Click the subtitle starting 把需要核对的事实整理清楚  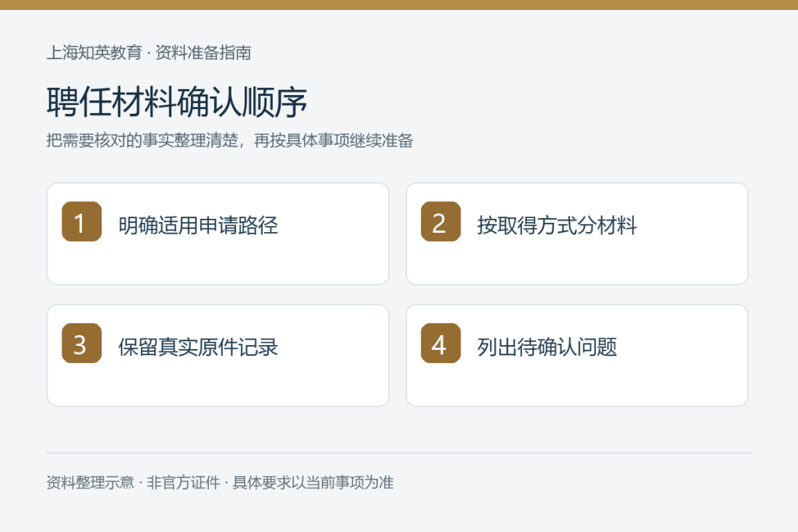tap(230, 140)
